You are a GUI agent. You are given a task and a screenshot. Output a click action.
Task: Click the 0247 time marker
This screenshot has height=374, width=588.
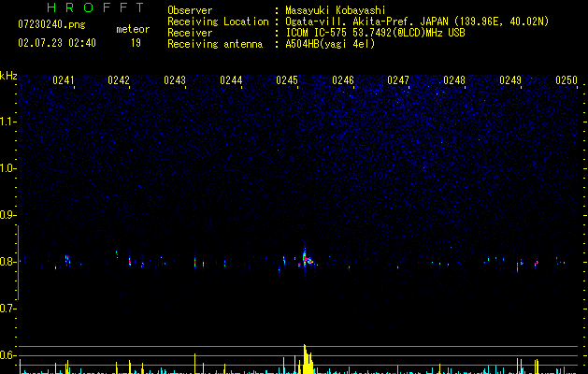398,80
